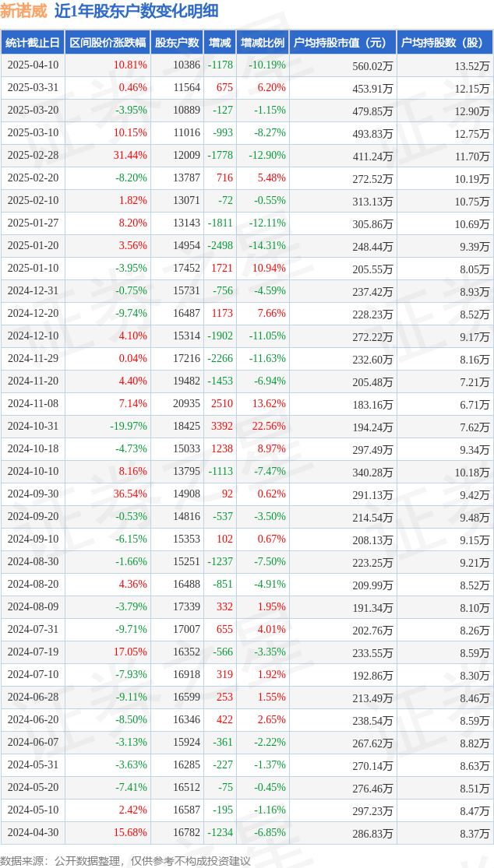Click shareholder count 20935 cell

(186, 404)
